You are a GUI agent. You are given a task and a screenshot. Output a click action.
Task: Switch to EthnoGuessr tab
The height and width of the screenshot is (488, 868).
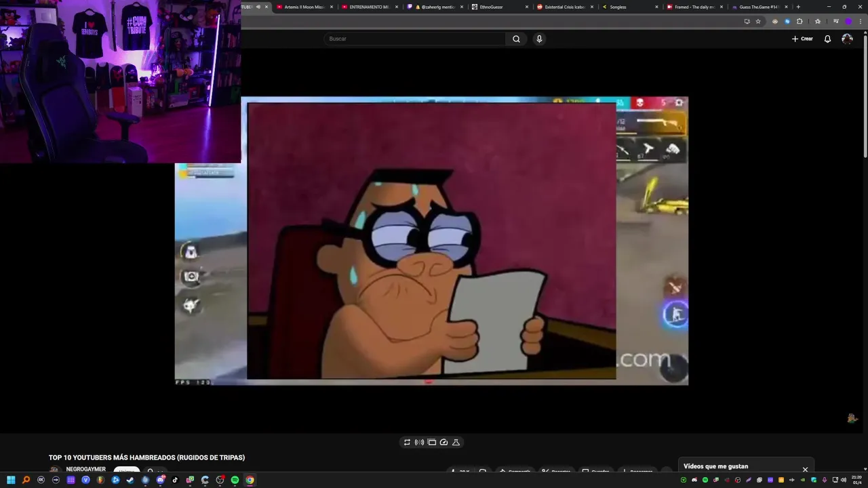point(500,7)
